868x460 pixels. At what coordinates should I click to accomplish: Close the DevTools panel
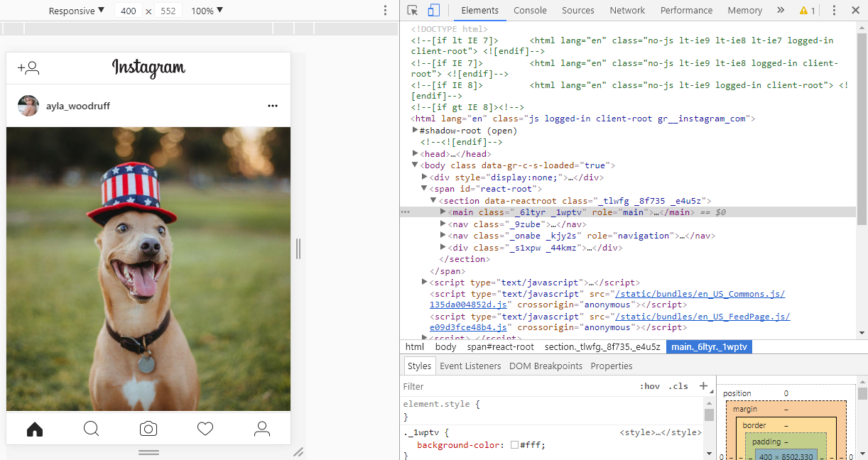pyautogui.click(x=855, y=10)
